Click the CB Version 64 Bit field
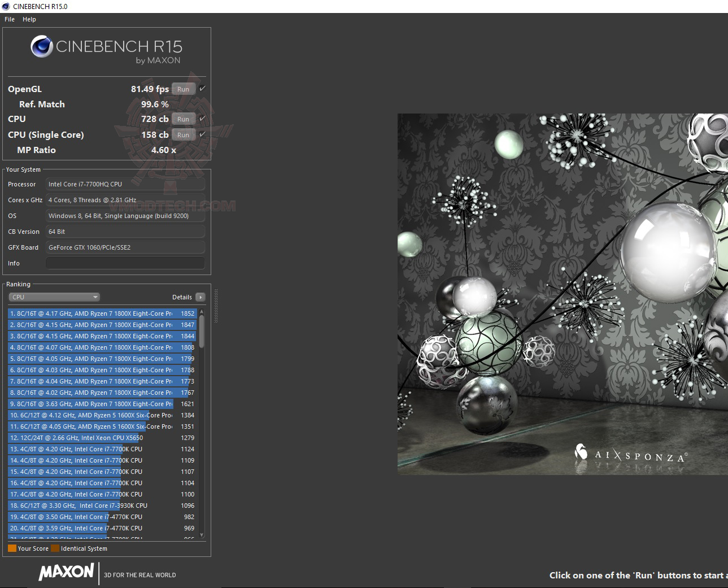This screenshot has height=588, width=728. pos(125,232)
